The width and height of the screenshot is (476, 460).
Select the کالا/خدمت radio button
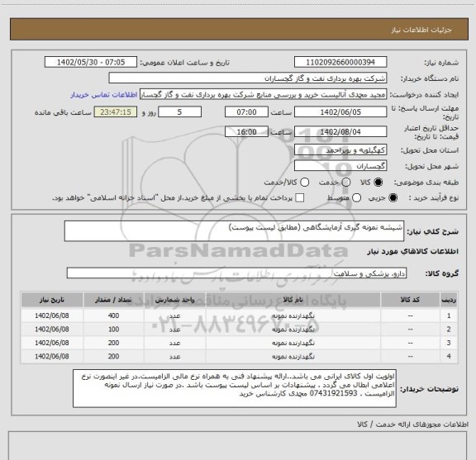[x=304, y=183]
